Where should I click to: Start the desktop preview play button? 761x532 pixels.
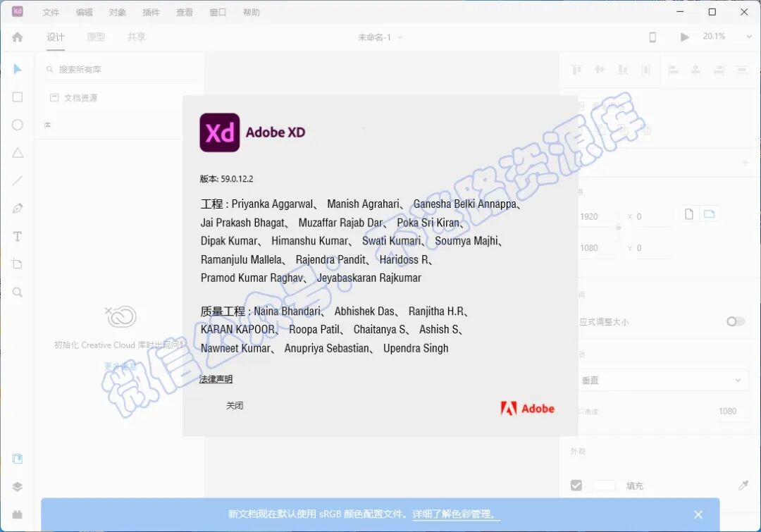click(684, 37)
